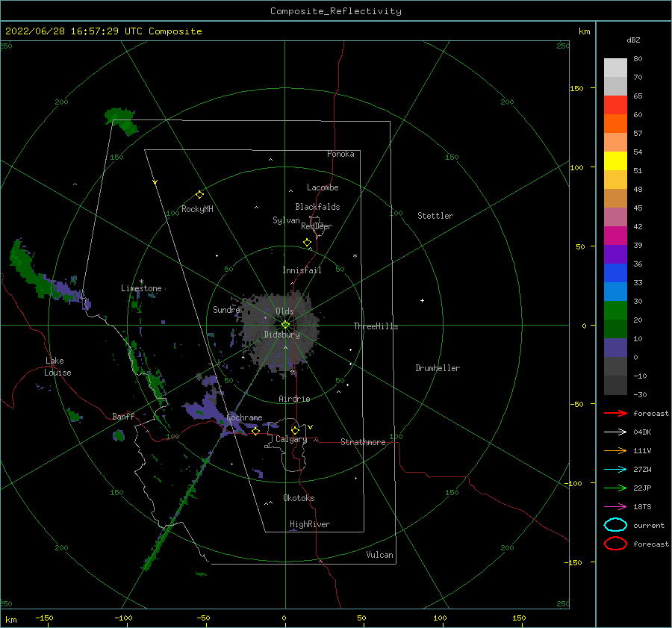Click the white plus marker north of Drumheller
This screenshot has height=628, width=672.
[422, 300]
